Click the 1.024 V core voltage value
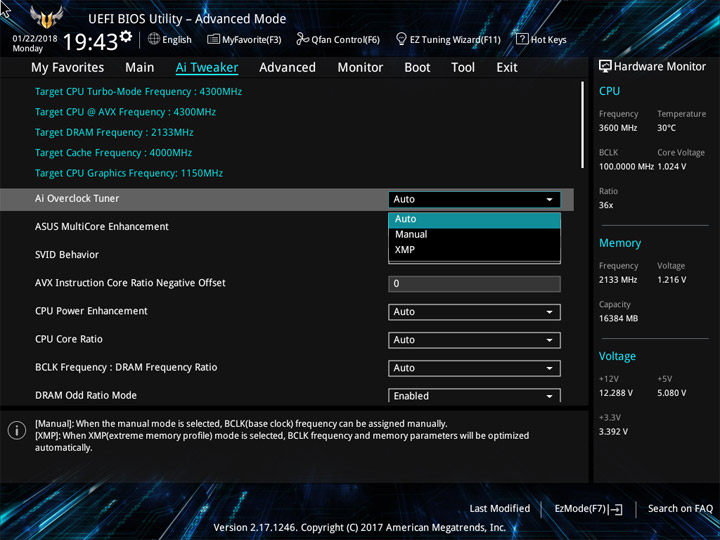720x540 pixels. pos(672,167)
